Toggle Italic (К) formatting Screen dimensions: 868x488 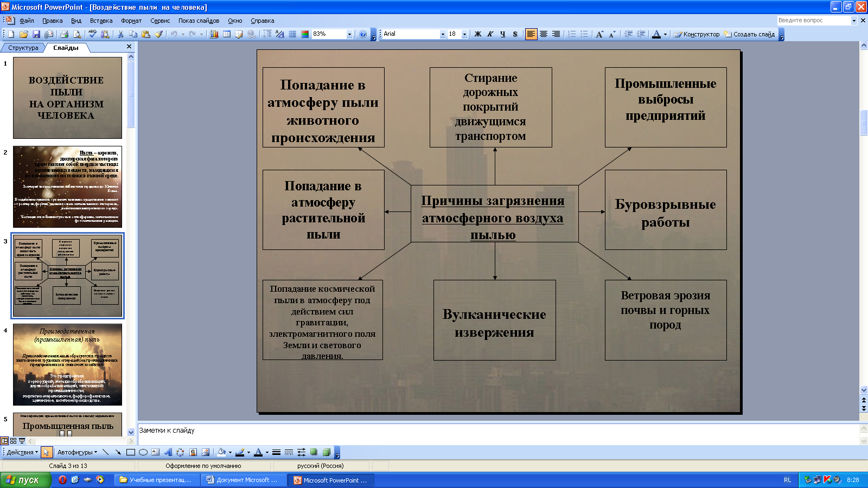click(490, 34)
